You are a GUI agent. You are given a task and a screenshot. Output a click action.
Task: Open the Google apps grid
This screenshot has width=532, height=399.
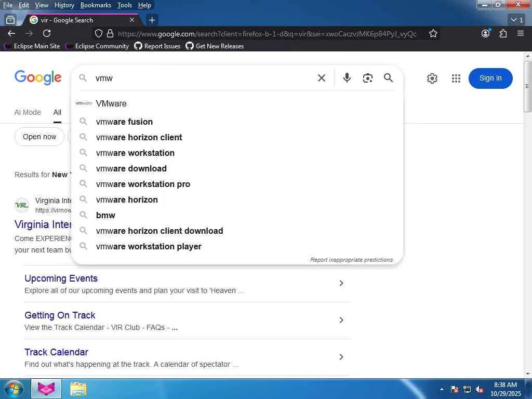[x=456, y=78]
